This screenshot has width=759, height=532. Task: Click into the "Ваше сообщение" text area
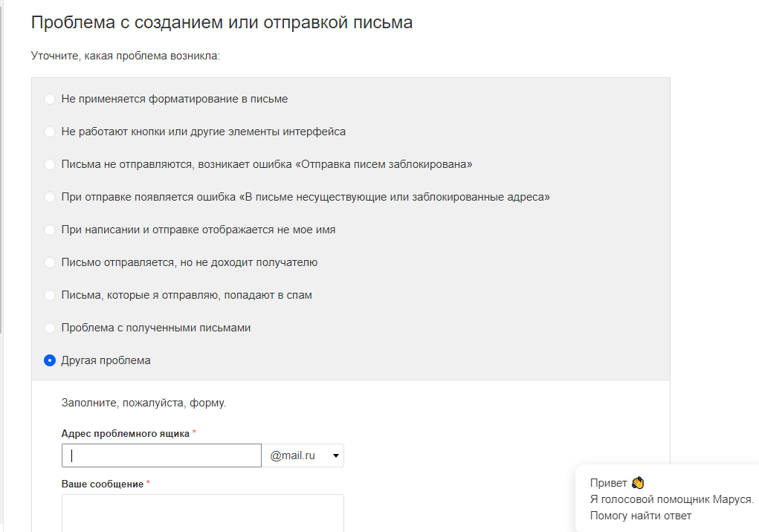(x=202, y=513)
